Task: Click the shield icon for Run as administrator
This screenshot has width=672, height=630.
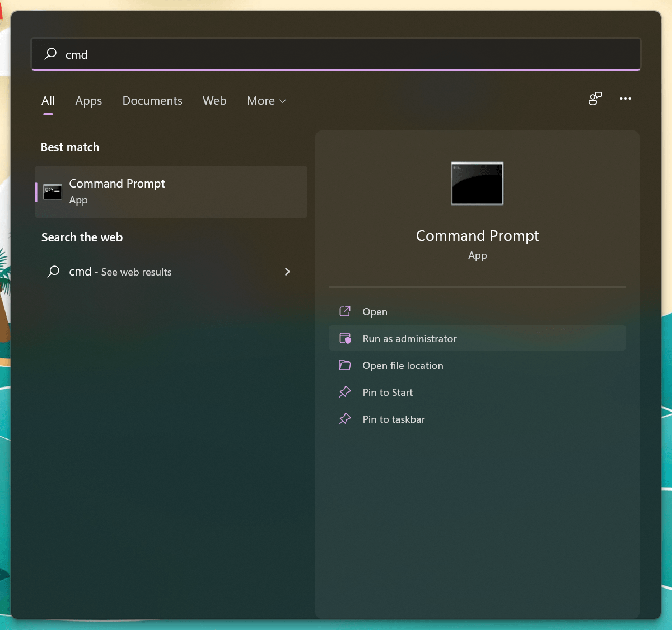Action: (x=345, y=338)
